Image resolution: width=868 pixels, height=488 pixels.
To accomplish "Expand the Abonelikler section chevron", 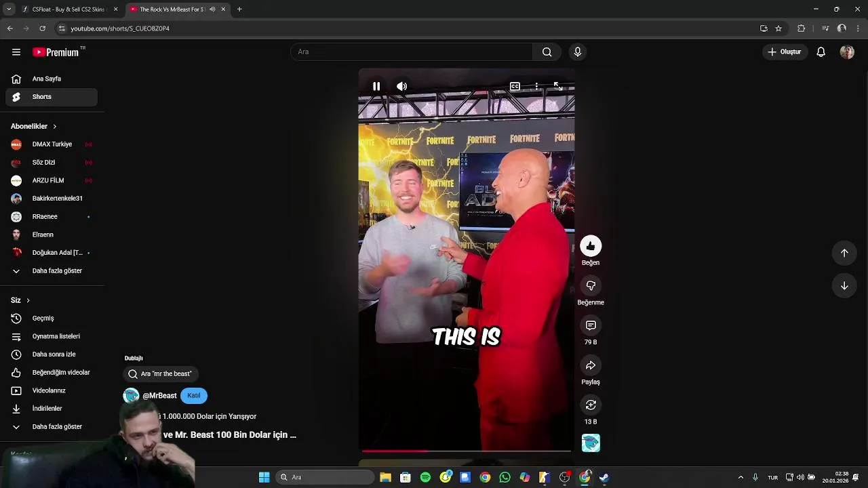I will [55, 127].
